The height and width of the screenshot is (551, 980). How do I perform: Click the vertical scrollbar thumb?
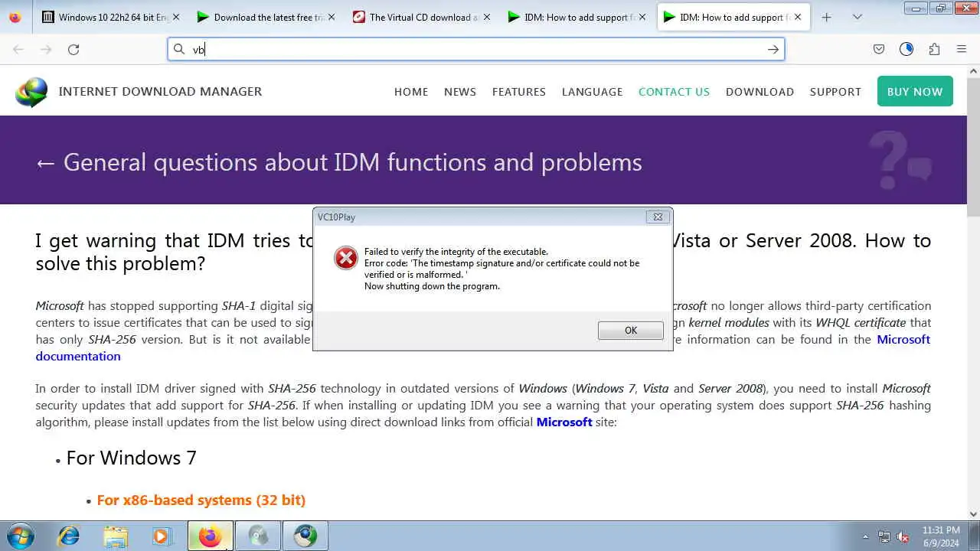(x=973, y=145)
